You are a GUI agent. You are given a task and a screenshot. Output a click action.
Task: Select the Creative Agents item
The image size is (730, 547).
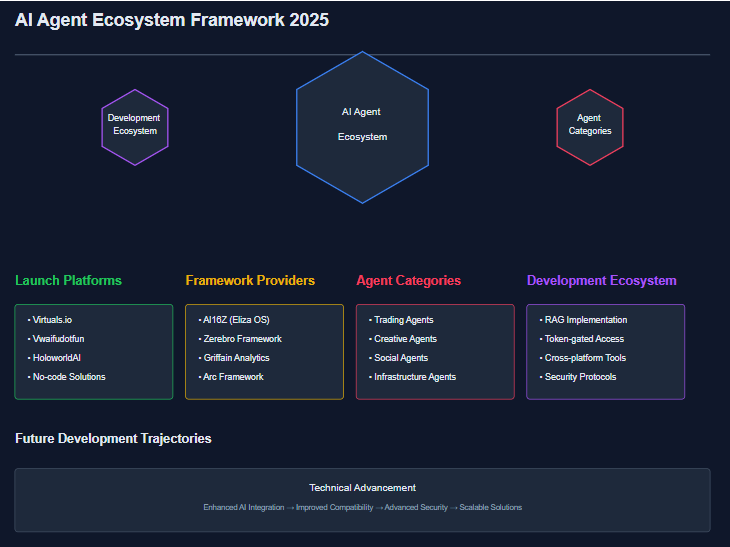[x=403, y=339]
